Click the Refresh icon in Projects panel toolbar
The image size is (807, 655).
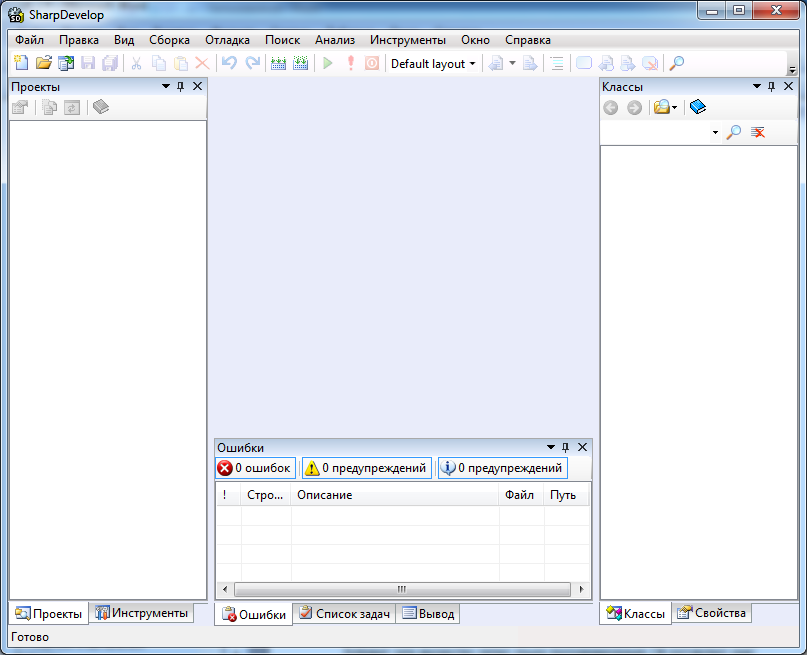click(x=72, y=108)
